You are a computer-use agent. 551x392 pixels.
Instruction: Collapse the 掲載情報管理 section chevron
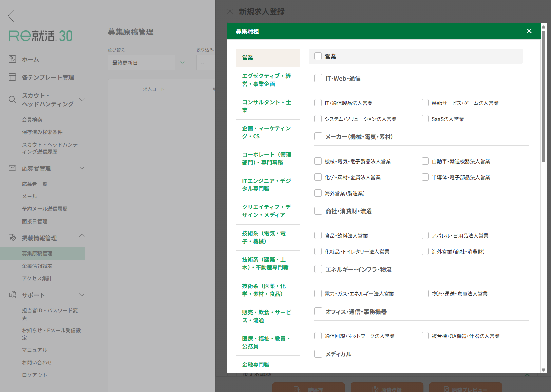(82, 235)
